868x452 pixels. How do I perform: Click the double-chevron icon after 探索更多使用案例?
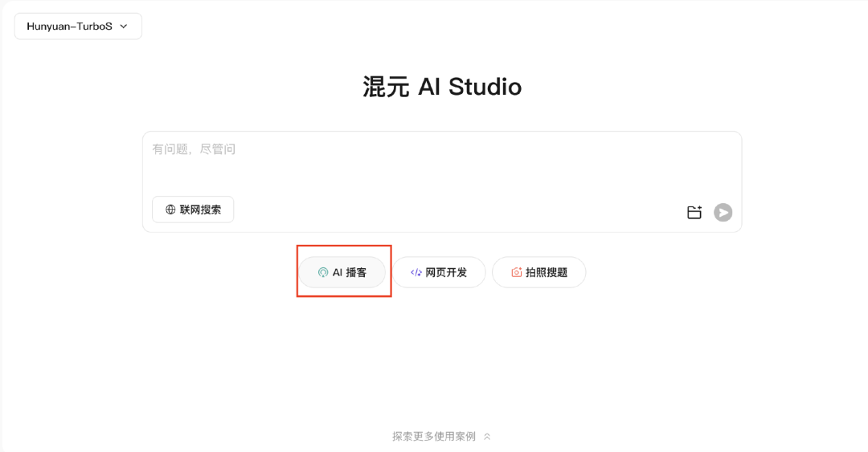487,437
